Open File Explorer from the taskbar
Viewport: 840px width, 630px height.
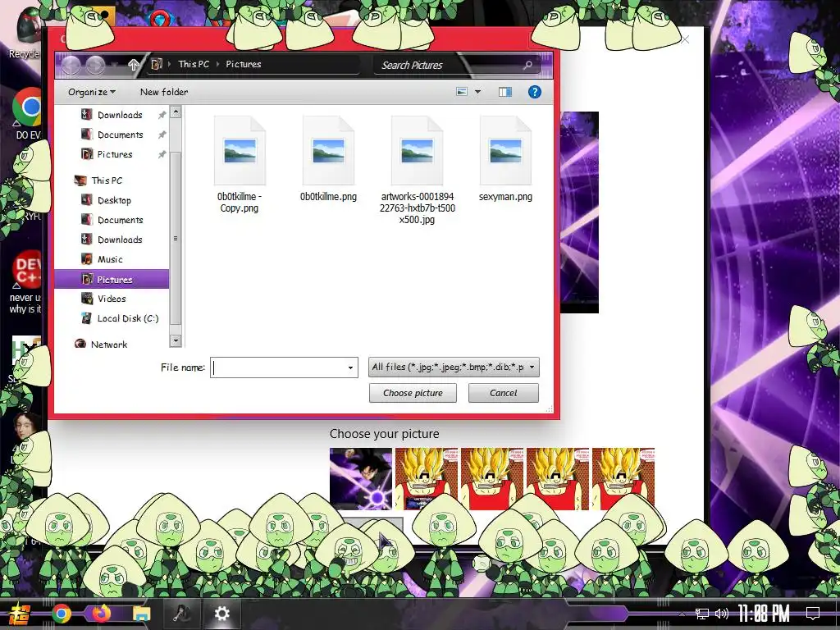click(141, 614)
